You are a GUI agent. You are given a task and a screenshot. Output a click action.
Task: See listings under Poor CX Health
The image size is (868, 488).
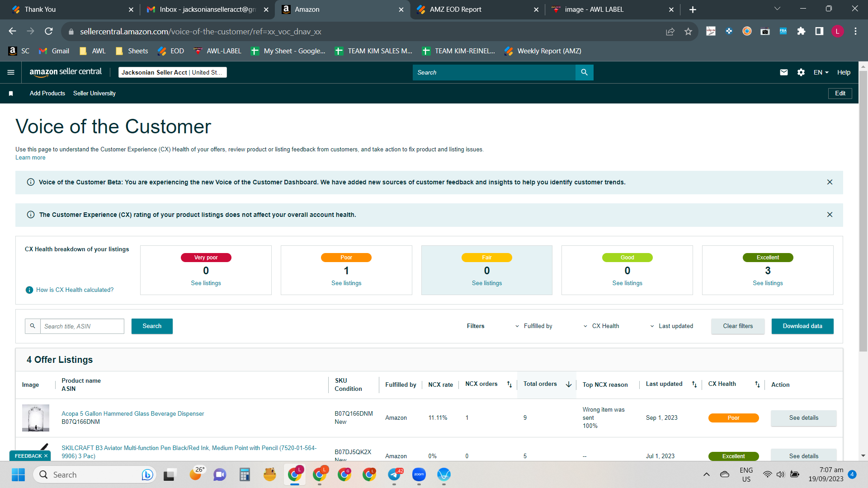point(346,283)
